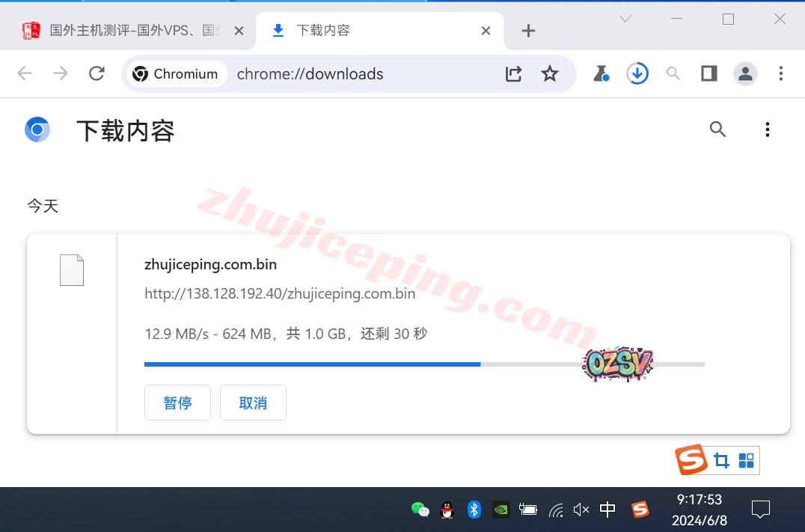Open the downloads page more actions menu
Screen dimensions: 805x532
pyautogui.click(x=767, y=129)
